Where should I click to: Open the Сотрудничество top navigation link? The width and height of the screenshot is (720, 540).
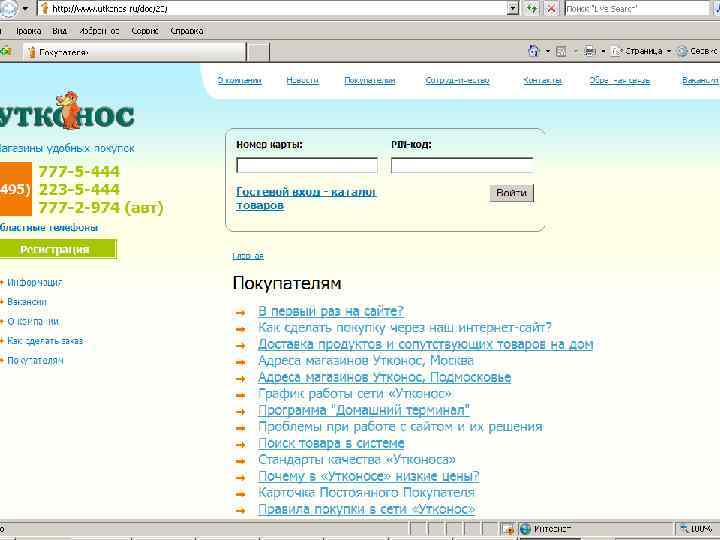tap(457, 80)
